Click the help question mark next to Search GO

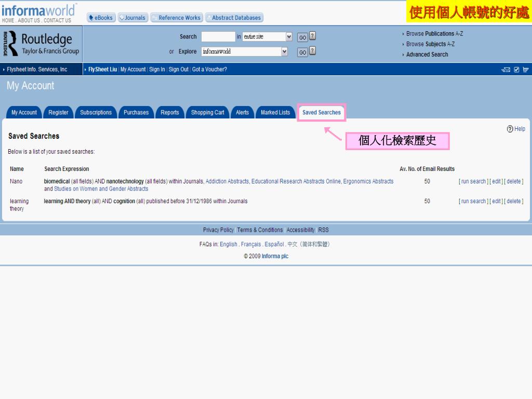tap(312, 36)
